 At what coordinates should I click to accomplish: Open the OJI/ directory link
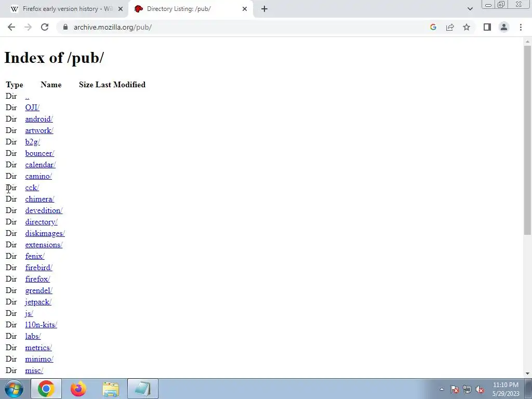[32, 108]
